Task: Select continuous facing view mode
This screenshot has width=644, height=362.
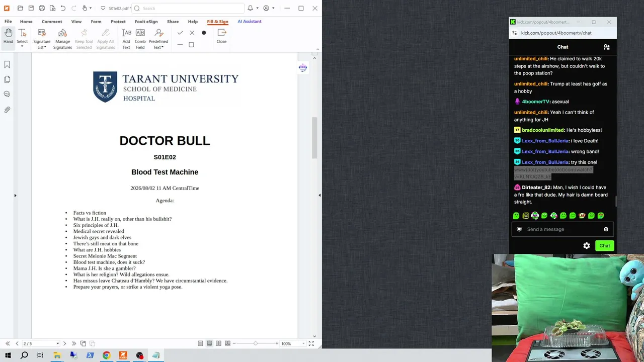Action: pyautogui.click(x=227, y=343)
